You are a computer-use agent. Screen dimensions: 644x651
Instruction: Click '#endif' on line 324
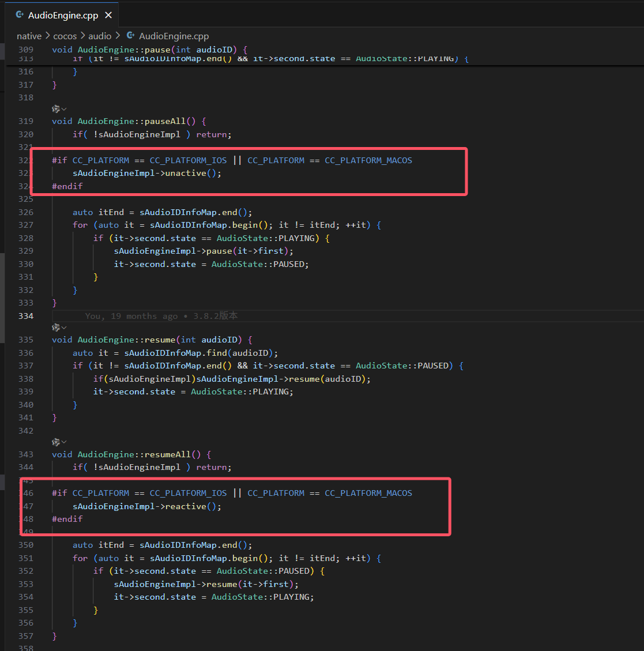pos(67,186)
